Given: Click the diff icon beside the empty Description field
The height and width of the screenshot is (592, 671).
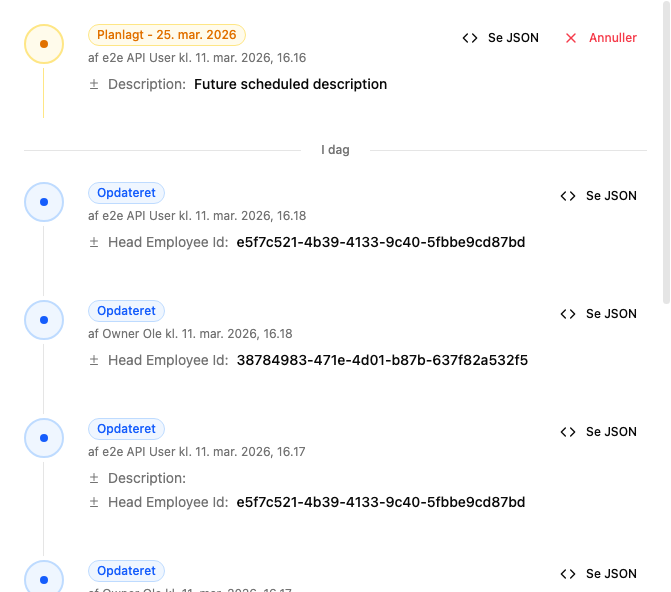Looking at the screenshot, I should tap(94, 478).
